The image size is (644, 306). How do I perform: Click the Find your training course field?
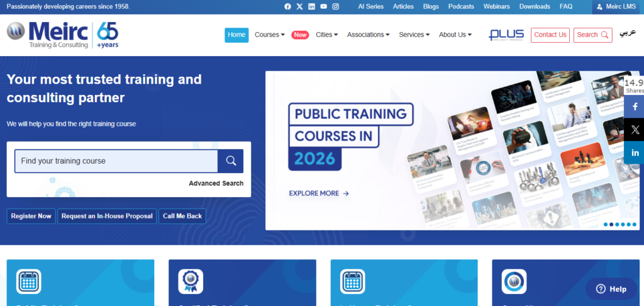(116, 161)
